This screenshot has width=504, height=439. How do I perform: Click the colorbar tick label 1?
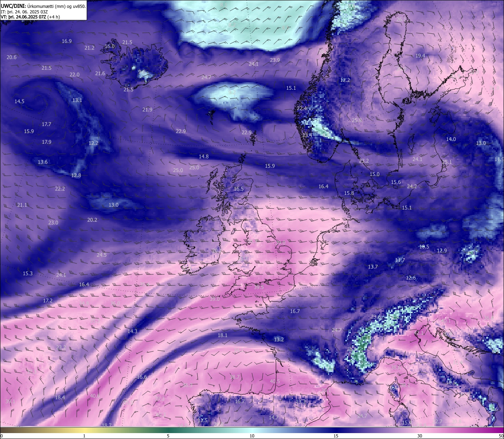point(84,436)
